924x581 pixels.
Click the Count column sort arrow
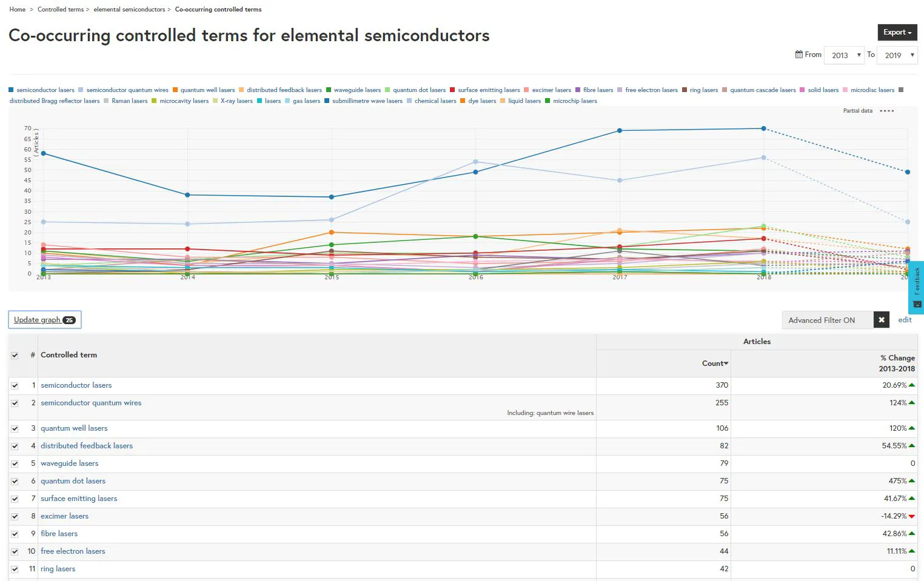(726, 364)
